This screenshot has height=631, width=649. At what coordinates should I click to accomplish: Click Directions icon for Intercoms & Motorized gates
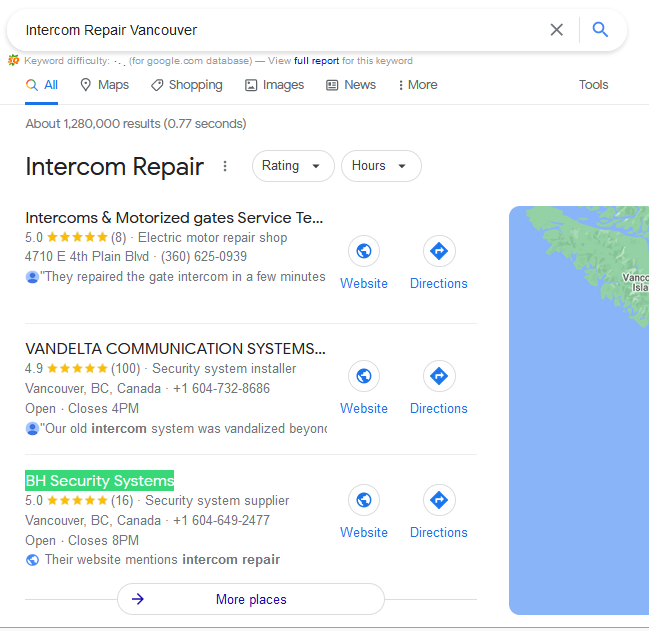click(439, 251)
